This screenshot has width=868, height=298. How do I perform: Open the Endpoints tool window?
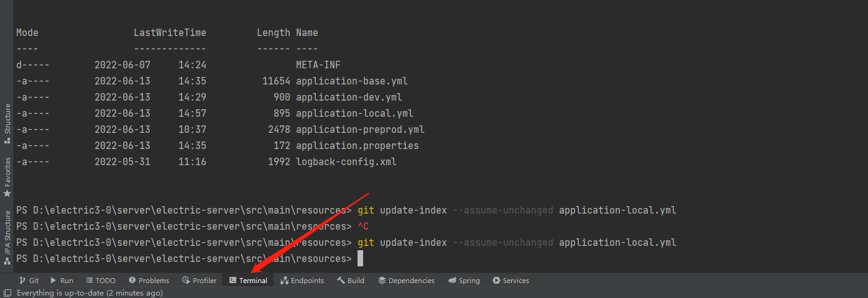pos(302,281)
